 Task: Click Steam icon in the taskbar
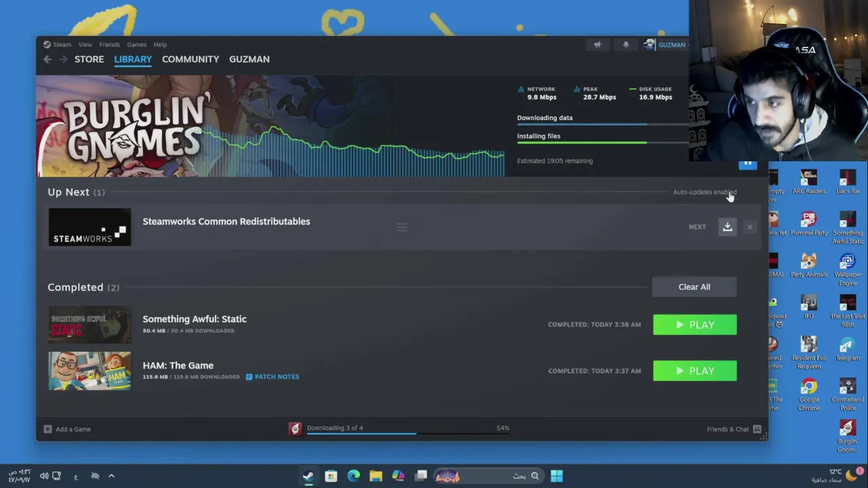309,476
